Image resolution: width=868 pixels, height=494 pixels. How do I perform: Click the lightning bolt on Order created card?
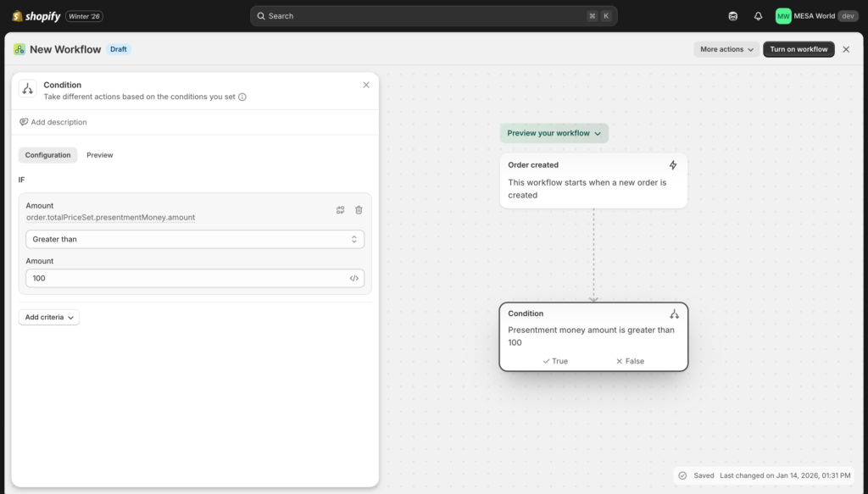click(674, 164)
